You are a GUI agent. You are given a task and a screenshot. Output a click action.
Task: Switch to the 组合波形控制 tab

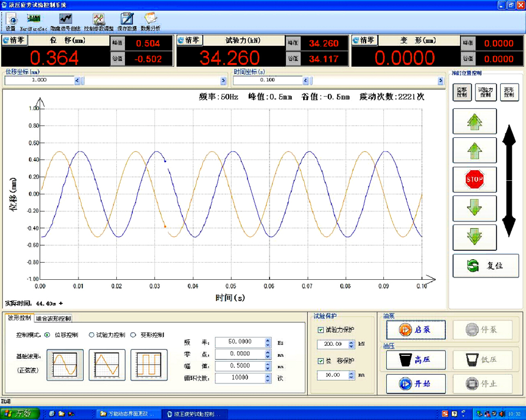(x=54, y=319)
